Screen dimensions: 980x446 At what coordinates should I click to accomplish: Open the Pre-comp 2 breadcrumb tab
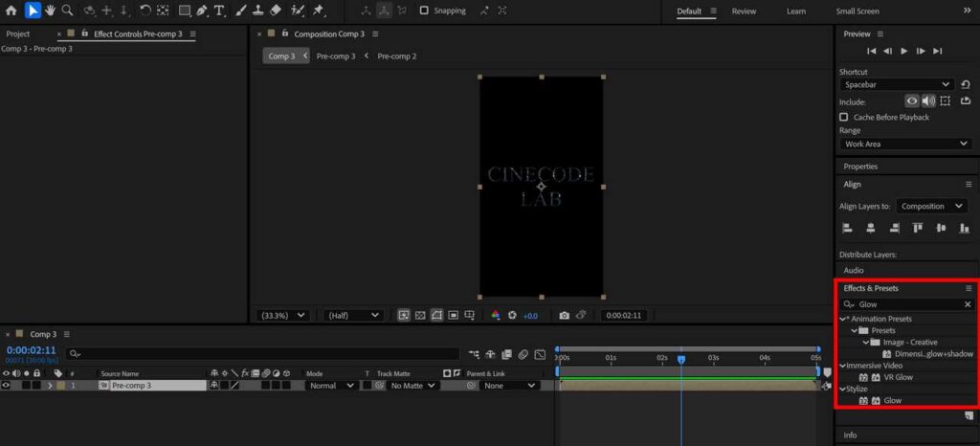397,56
